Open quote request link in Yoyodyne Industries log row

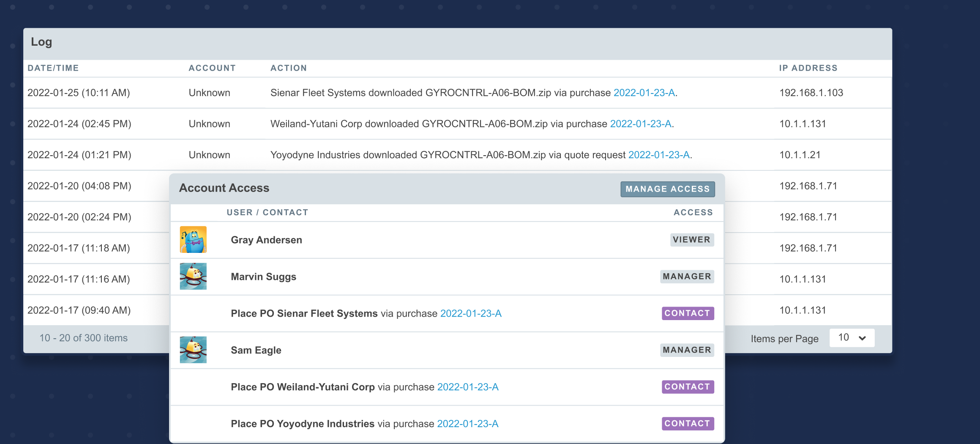click(659, 155)
